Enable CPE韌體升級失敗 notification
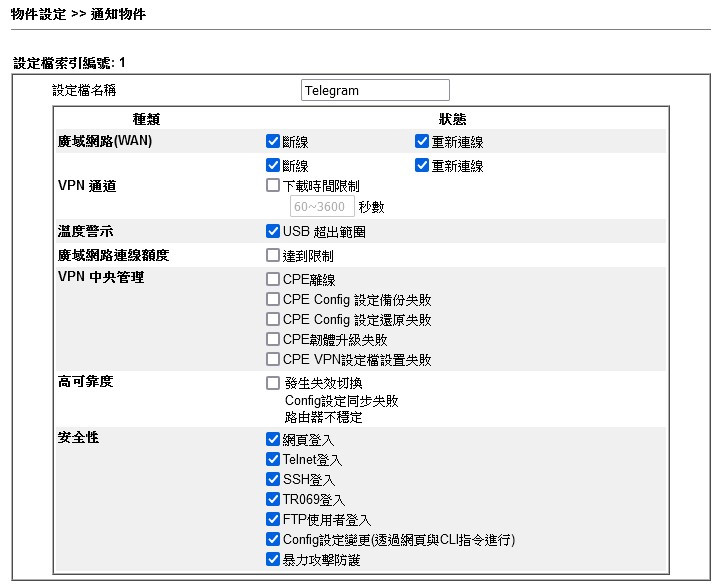The height and width of the screenshot is (588, 721). 273,339
